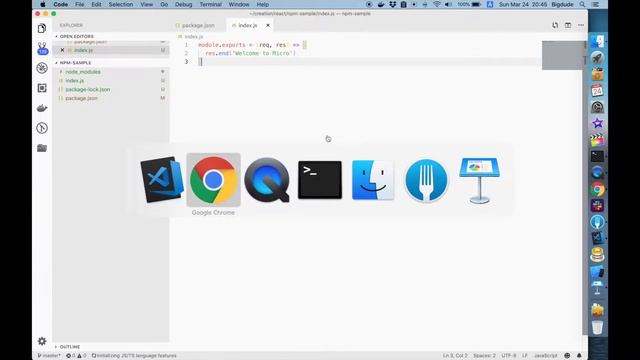The height and width of the screenshot is (360, 640).
Task: Open the Debug menu
Action: (184, 4)
